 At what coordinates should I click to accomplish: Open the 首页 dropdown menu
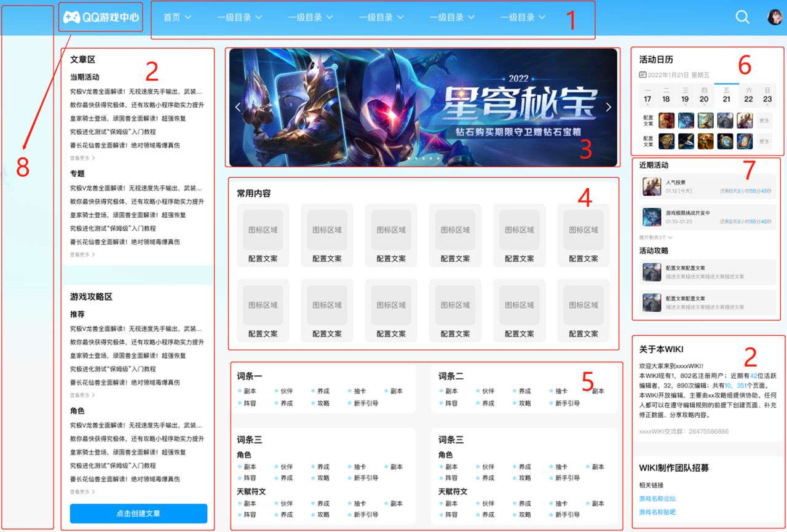[x=178, y=17]
